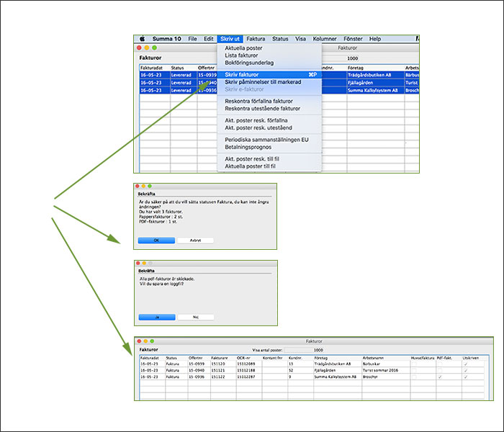Select invoice number cell 151121
504x432 pixels.
point(223,371)
